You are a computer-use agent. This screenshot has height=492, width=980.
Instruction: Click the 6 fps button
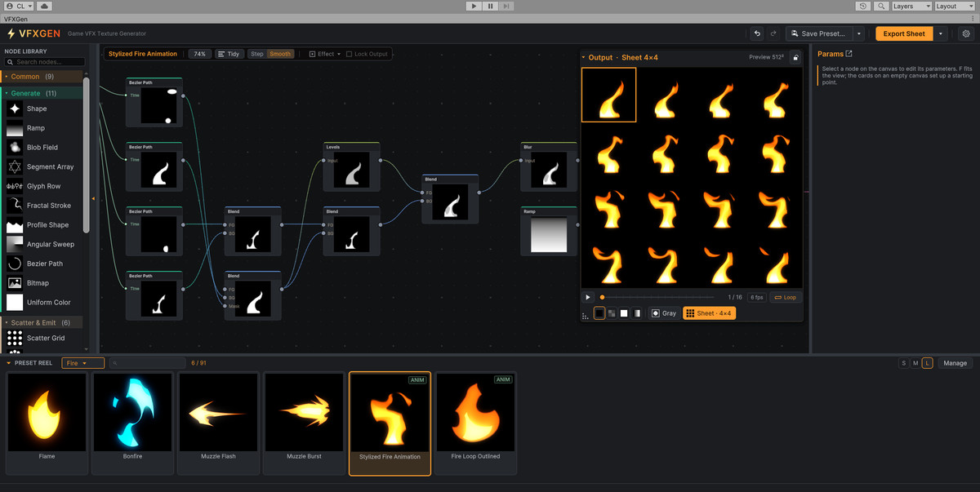point(756,297)
